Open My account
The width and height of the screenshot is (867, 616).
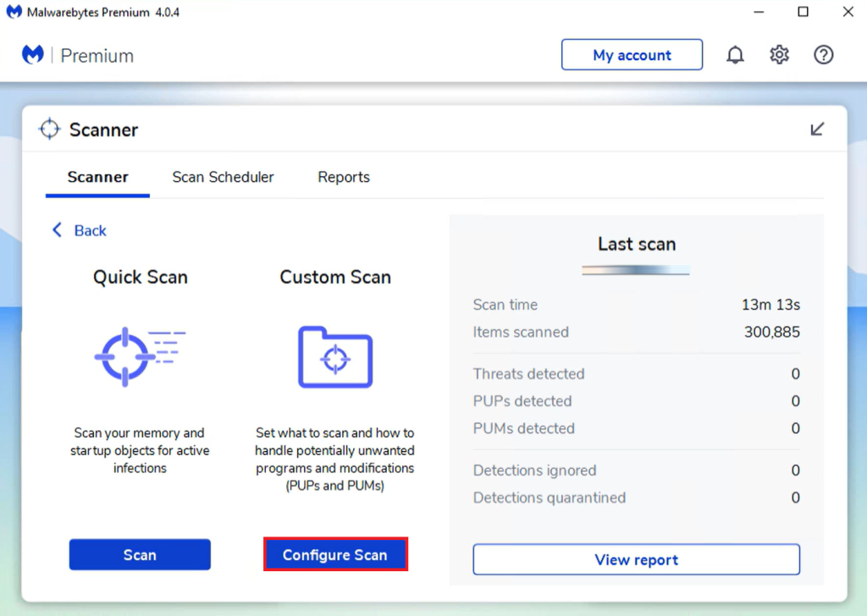632,54
